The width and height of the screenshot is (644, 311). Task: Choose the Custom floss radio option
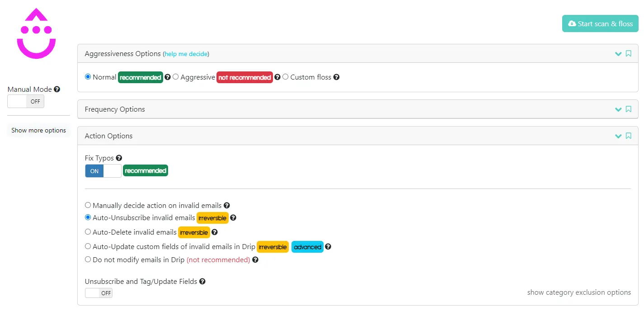[x=286, y=77]
